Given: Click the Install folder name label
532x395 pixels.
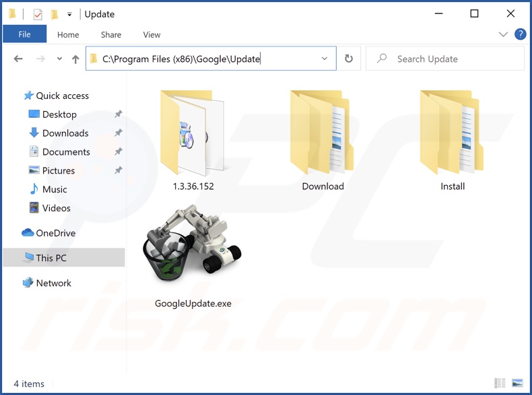Looking at the screenshot, I should click(x=453, y=186).
